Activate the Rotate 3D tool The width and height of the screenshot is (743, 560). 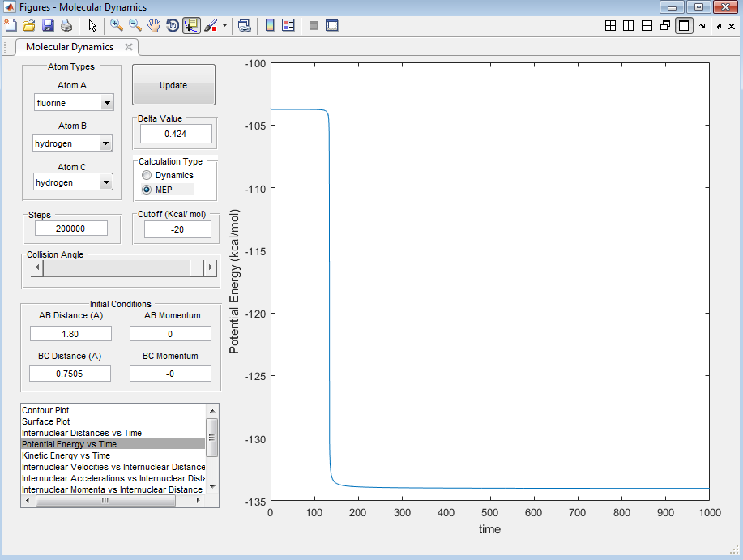[173, 25]
